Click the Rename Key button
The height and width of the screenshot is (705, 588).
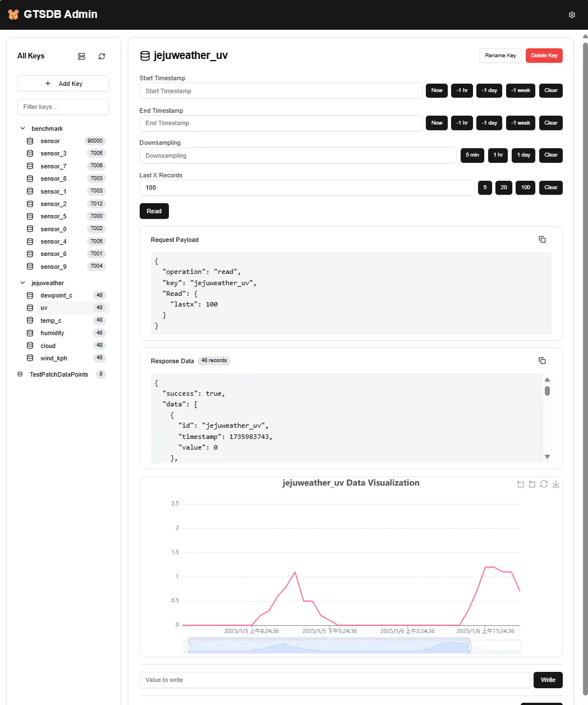(500, 56)
